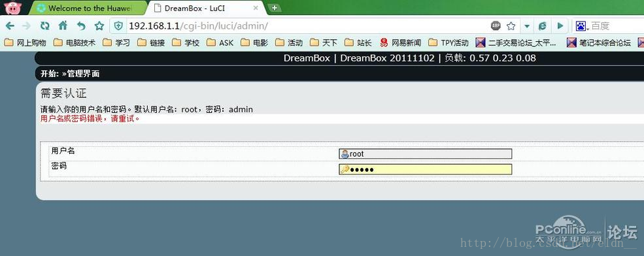Open the 站长 bookmark folder
This screenshot has height=256, width=644.
[358, 42]
